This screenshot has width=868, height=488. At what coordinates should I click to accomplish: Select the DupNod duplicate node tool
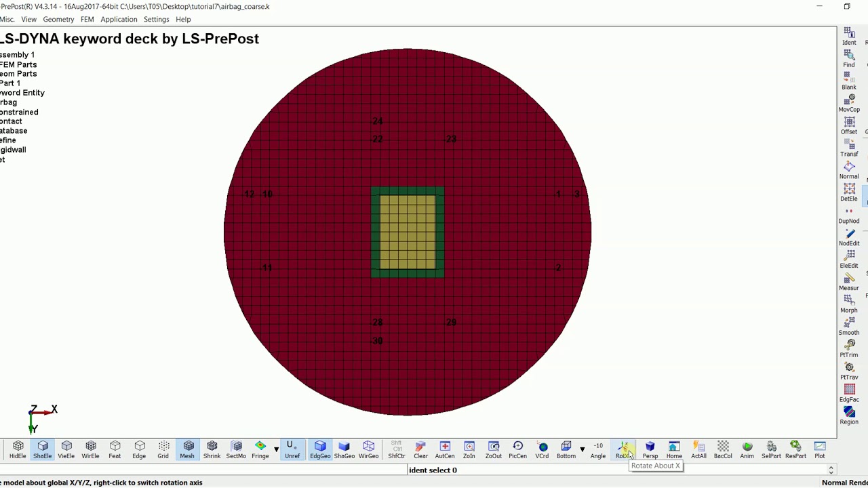[849, 216]
